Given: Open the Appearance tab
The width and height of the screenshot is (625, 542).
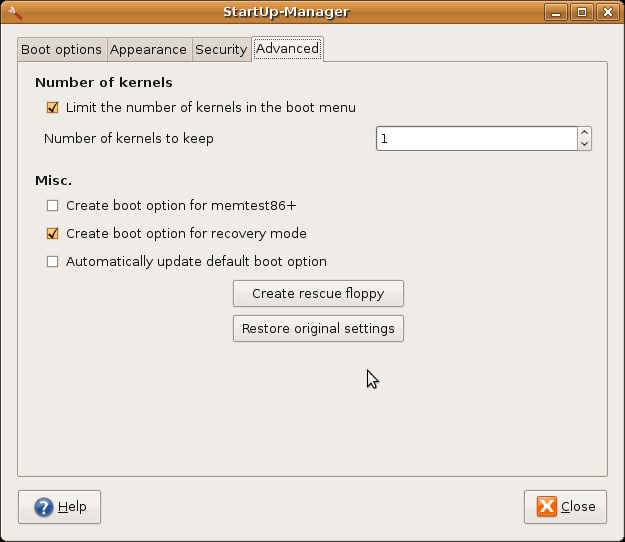Looking at the screenshot, I should 149,50.
